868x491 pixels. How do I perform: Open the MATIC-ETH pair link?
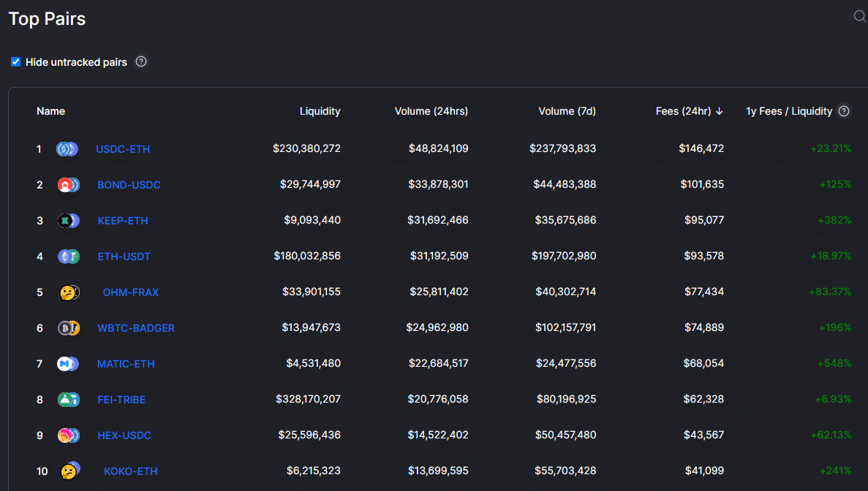tap(126, 364)
